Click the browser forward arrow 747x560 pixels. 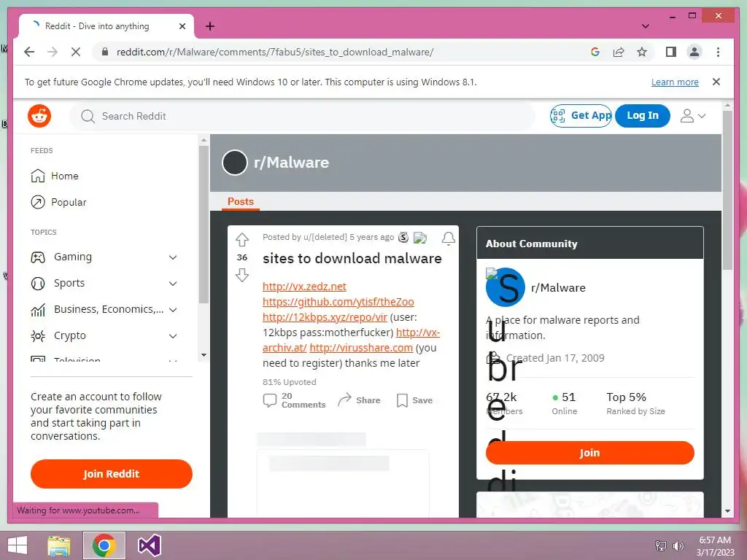point(53,52)
